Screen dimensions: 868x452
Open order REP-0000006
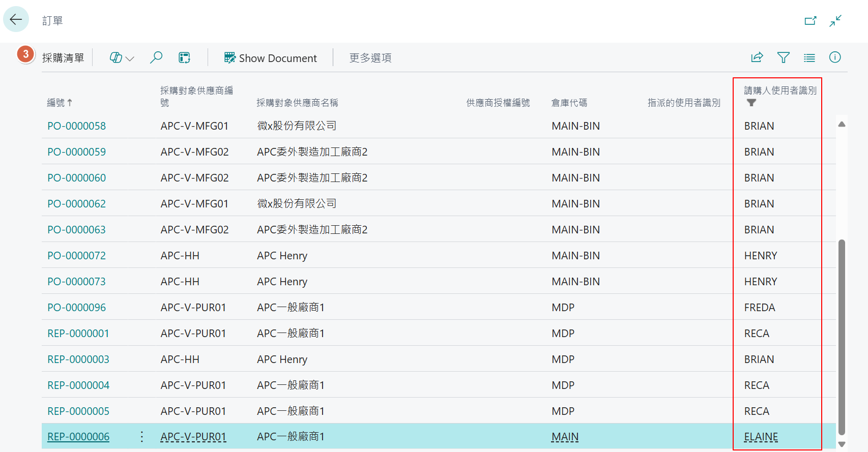point(78,437)
